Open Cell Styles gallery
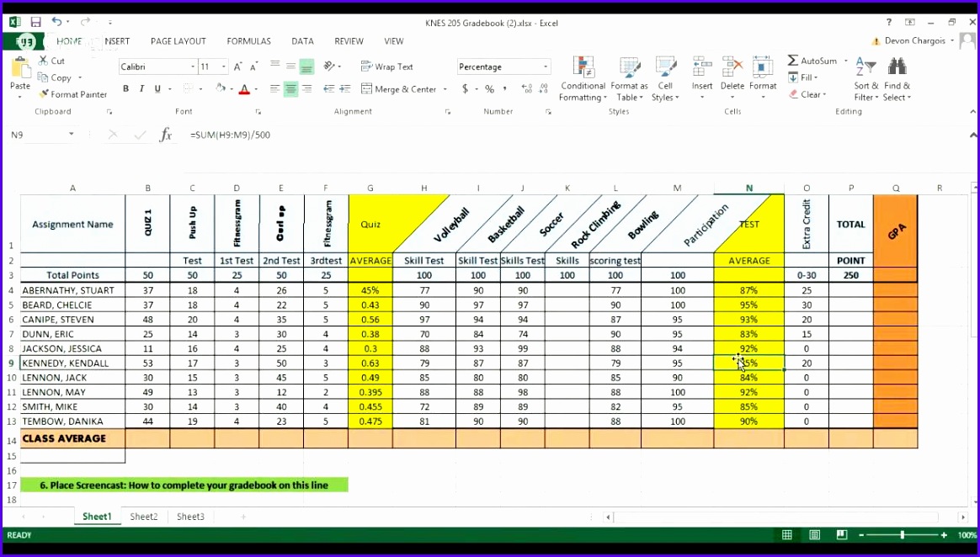The width and height of the screenshot is (980, 557). pos(665,79)
